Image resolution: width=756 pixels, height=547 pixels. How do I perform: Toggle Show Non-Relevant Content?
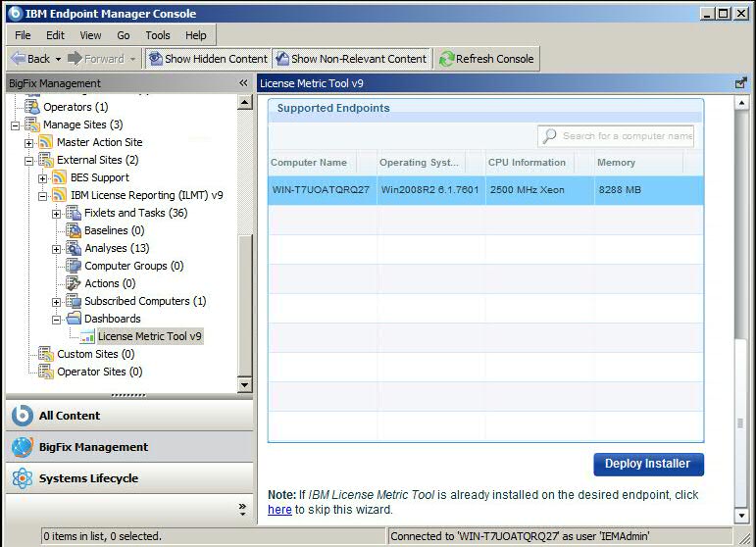(x=351, y=59)
